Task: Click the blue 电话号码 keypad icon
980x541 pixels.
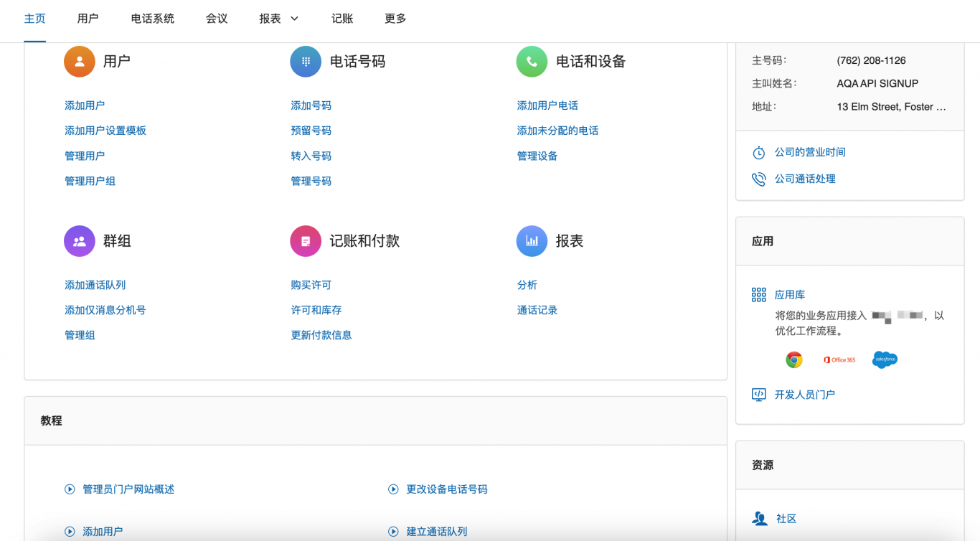Action: [306, 62]
